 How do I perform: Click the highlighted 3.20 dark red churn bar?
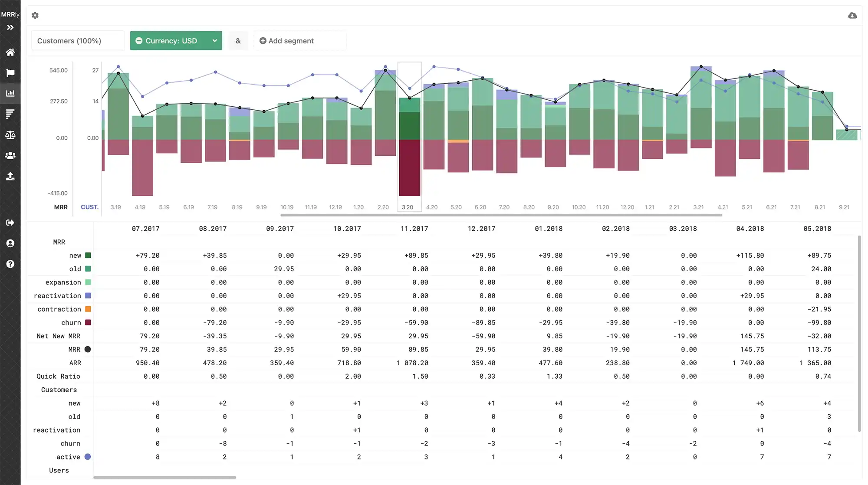[409, 167]
